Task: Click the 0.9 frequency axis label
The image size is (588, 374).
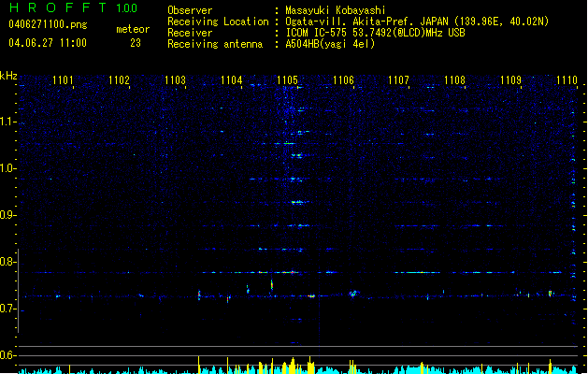Action: [x=7, y=215]
